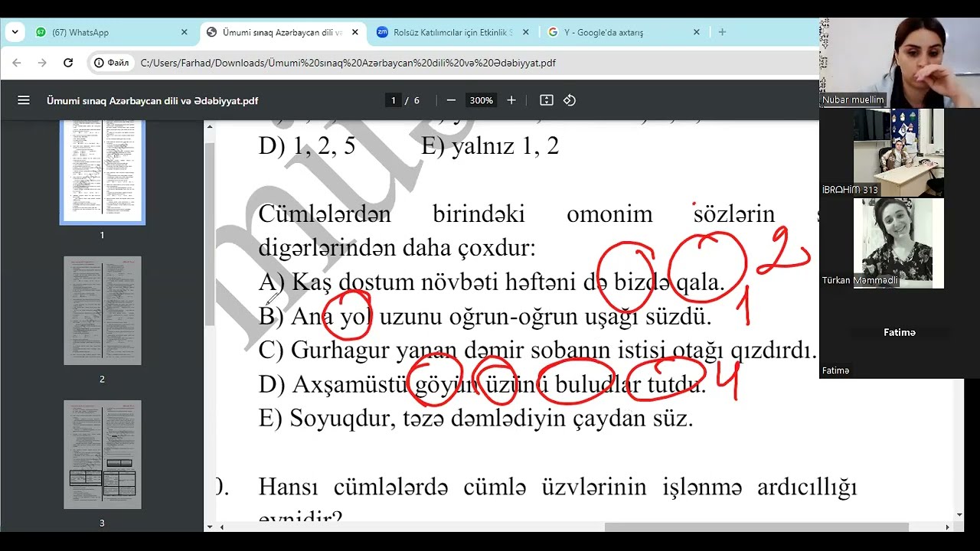This screenshot has width=980, height=551.
Task: Click the scroll down arrow of the PDF view
Action: [959, 516]
